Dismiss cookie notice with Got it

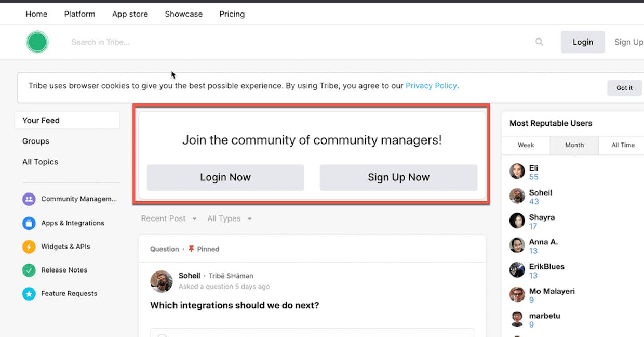click(x=625, y=88)
